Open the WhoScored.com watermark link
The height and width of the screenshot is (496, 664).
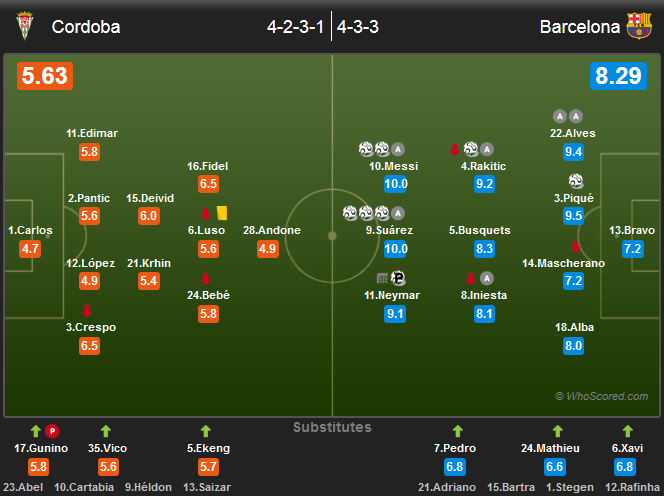602,396
